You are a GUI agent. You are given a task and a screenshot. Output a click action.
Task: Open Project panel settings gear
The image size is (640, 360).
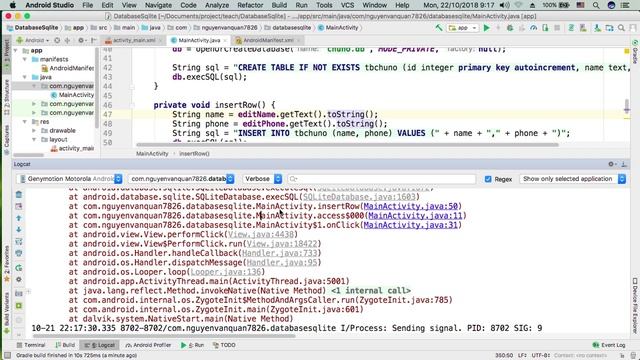pos(82,40)
